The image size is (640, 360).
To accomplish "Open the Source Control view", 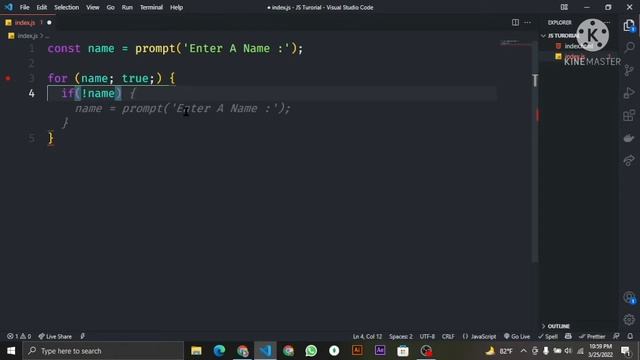I will pyautogui.click(x=629, y=70).
